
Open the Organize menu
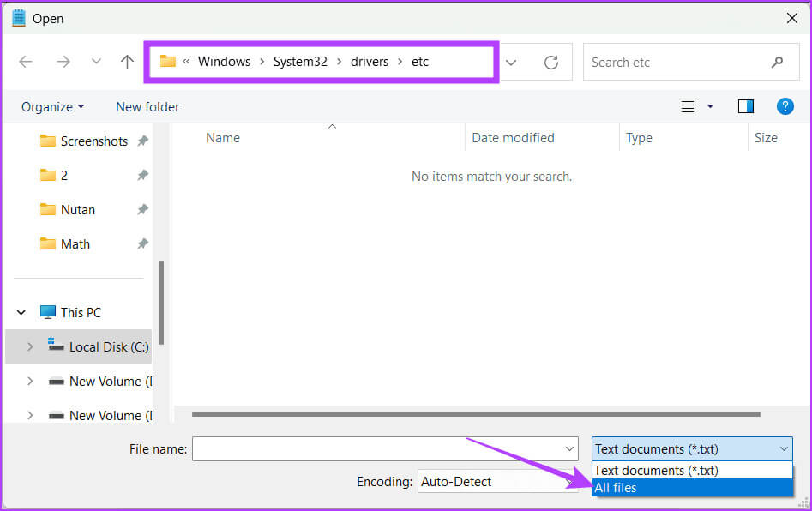[52, 106]
